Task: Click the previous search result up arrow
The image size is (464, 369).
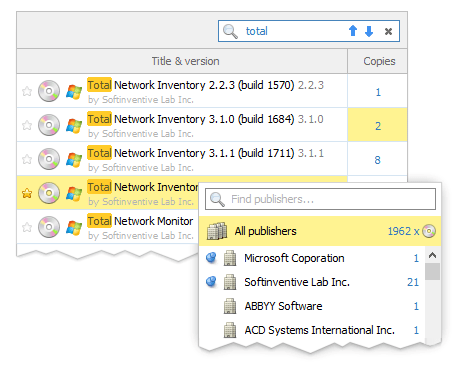Action: point(353,31)
